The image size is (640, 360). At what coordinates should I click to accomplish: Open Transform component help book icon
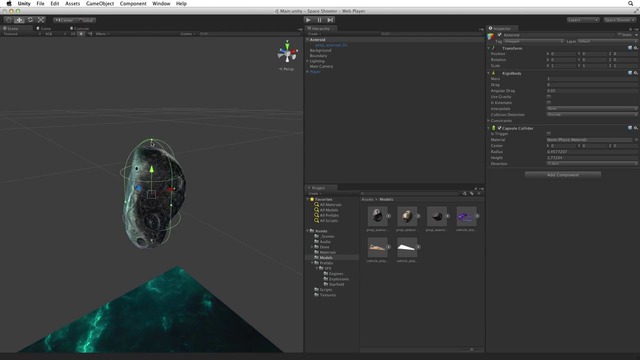click(630, 48)
